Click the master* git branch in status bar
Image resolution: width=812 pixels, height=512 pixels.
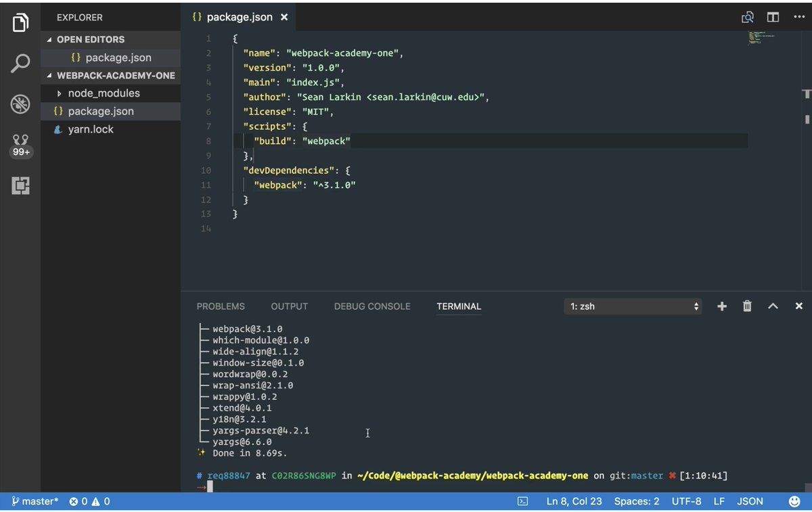(35, 501)
